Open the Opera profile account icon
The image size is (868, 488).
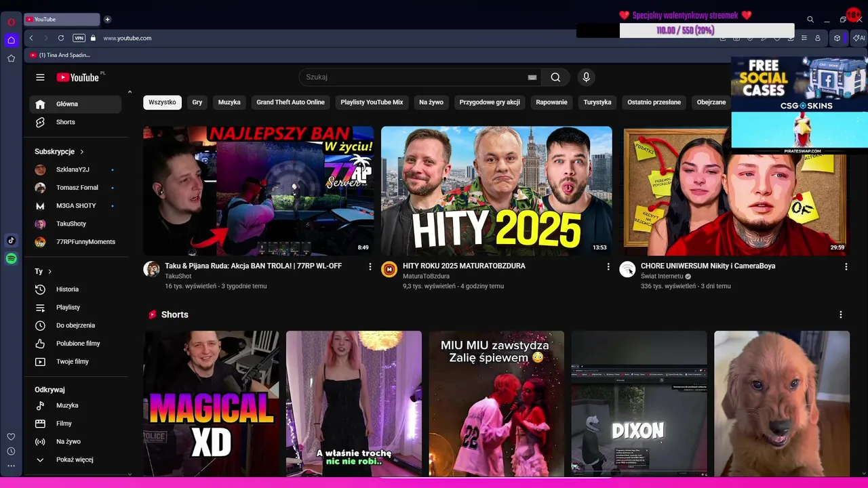pos(818,38)
